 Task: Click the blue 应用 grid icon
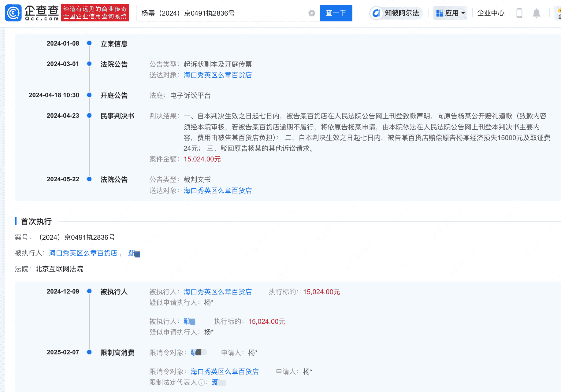click(440, 13)
